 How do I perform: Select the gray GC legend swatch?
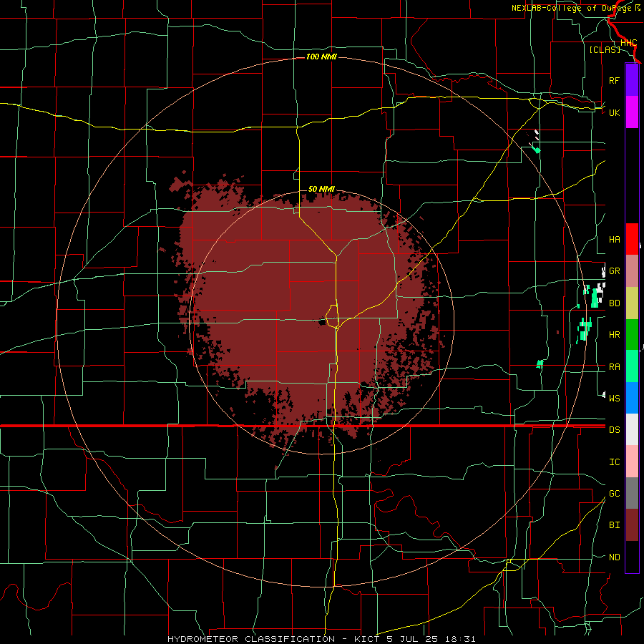point(632,493)
